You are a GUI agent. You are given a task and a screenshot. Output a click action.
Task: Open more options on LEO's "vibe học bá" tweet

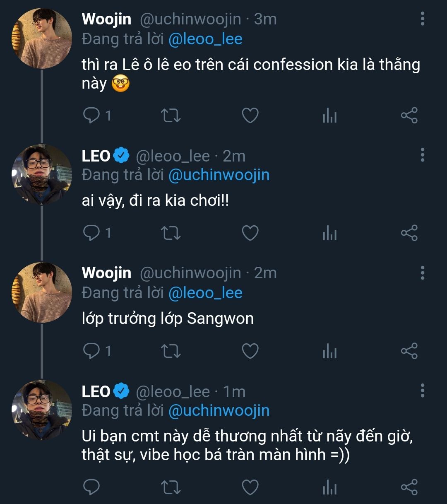click(x=422, y=390)
